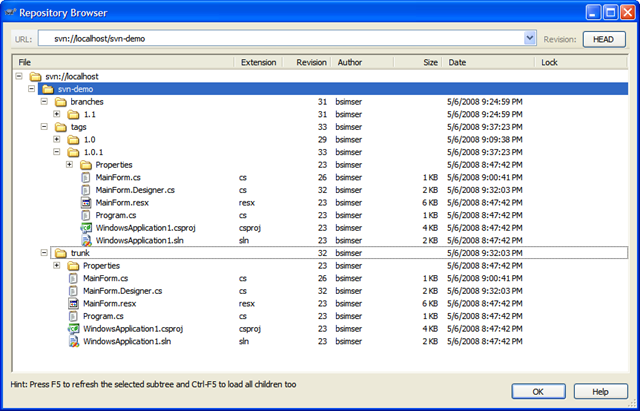Viewport: 640px width, 411px height.
Task: Collapse the tags node
Action: click(x=44, y=127)
